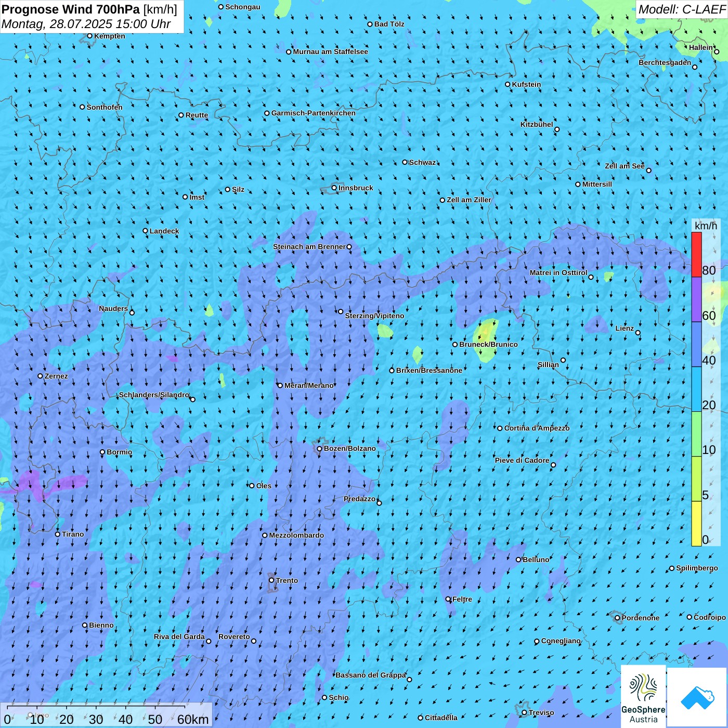Click the title 'Prognose Wind 700hPa'

[x=71, y=9]
